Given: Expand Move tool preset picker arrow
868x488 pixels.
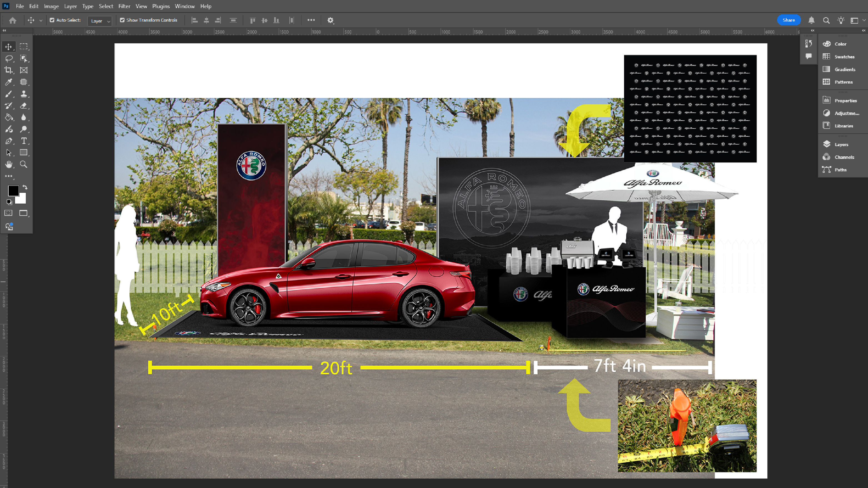Looking at the screenshot, I should [41, 21].
